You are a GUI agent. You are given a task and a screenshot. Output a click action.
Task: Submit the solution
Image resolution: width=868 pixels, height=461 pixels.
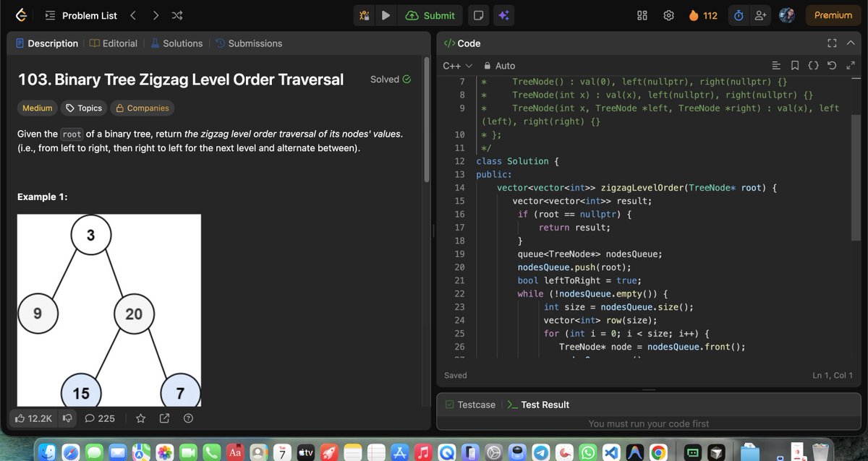tap(430, 15)
